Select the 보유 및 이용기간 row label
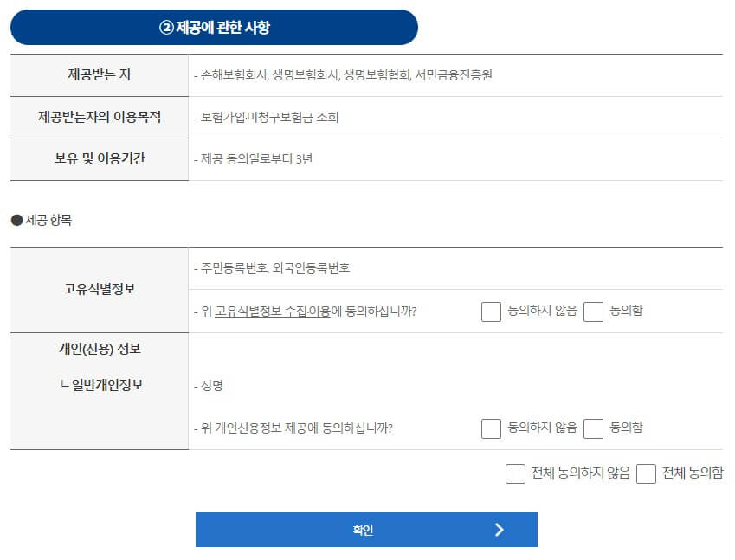Screen dimensions: 735x560 pyautogui.click(x=98, y=159)
